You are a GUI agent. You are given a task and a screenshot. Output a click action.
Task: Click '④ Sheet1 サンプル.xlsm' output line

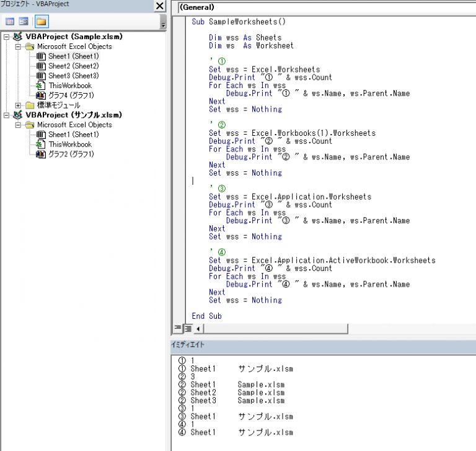(236, 432)
